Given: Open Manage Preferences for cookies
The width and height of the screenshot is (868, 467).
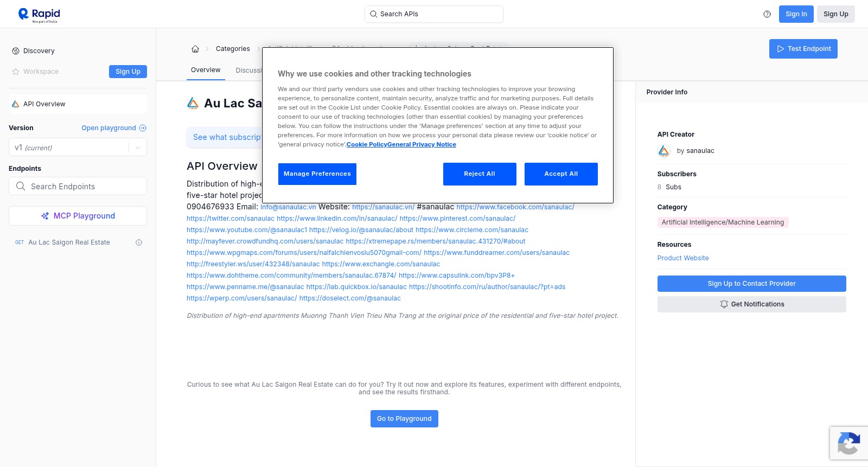Looking at the screenshot, I should pos(317,174).
